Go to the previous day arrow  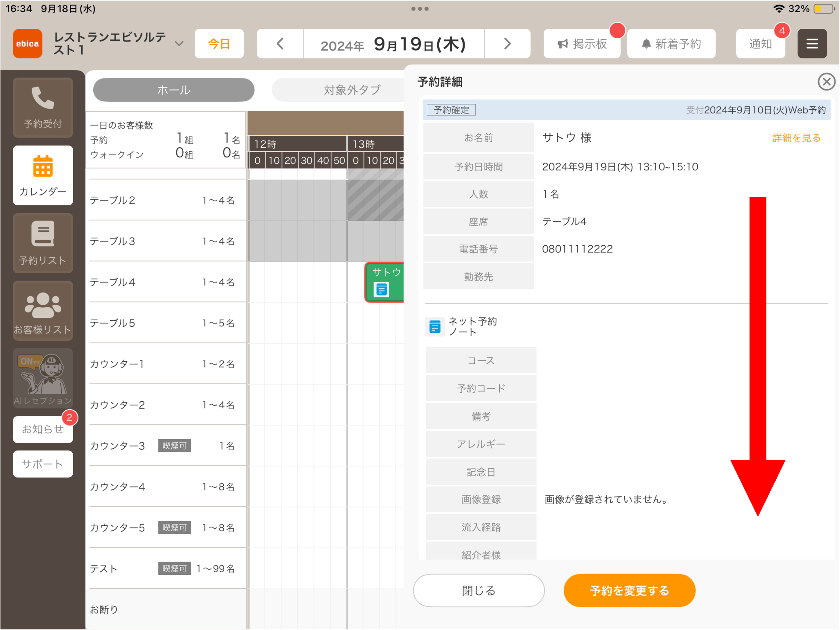click(280, 44)
